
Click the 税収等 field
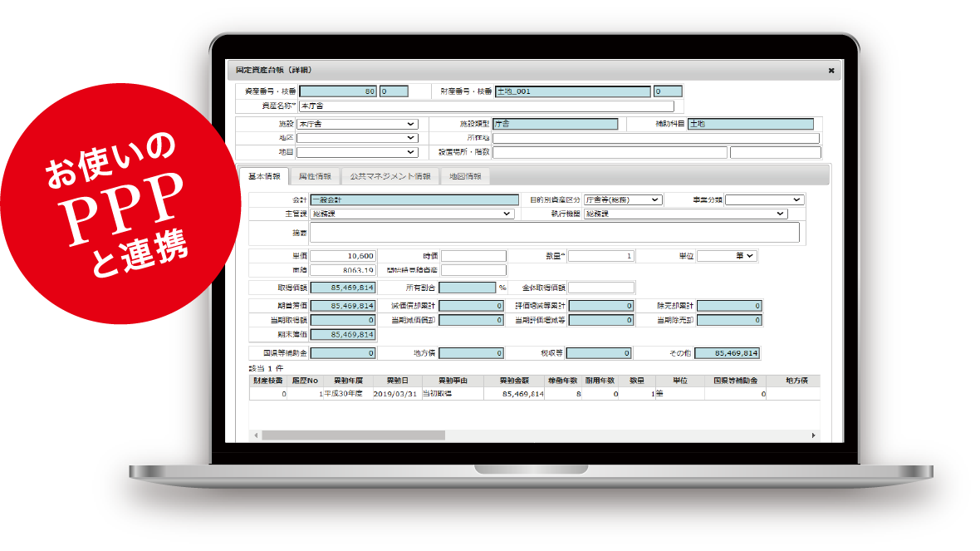(599, 353)
